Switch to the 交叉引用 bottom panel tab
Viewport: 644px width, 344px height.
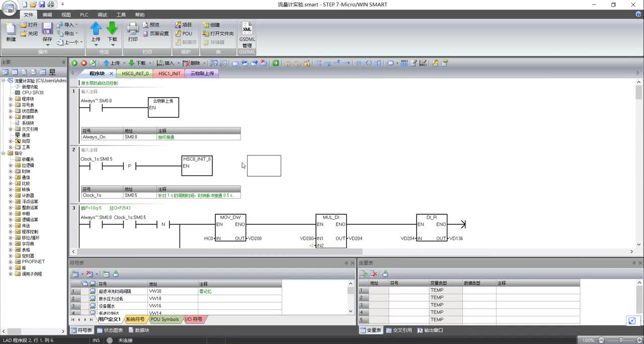click(399, 330)
